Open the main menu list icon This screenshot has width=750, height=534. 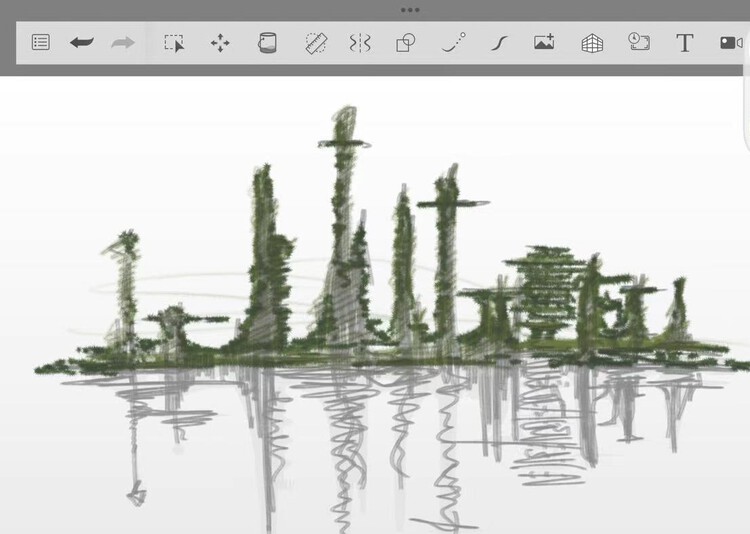pyautogui.click(x=41, y=42)
